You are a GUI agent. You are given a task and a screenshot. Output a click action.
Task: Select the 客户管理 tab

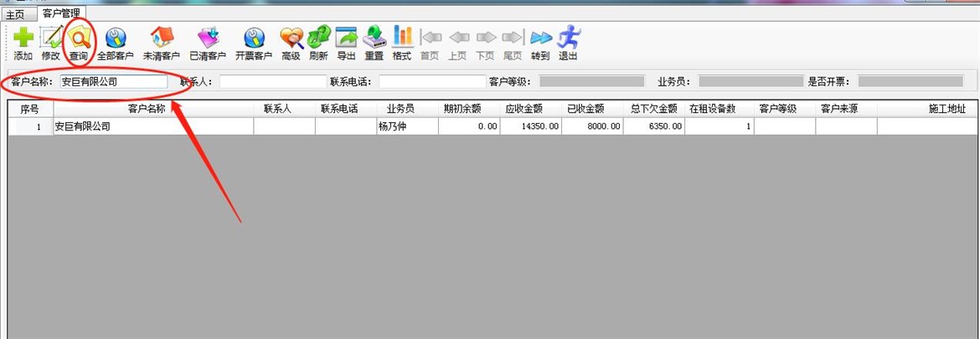(61, 13)
